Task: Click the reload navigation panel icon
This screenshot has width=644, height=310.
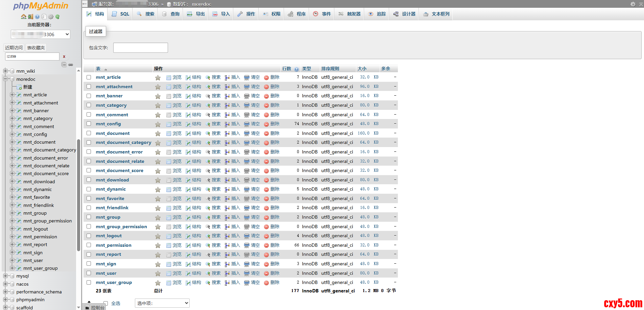Action: click(57, 17)
